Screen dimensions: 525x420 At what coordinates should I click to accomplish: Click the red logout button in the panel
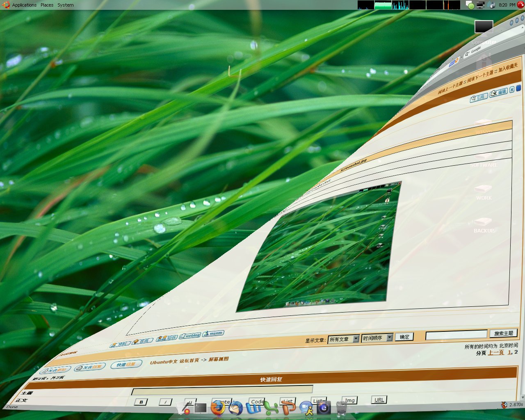click(520, 5)
